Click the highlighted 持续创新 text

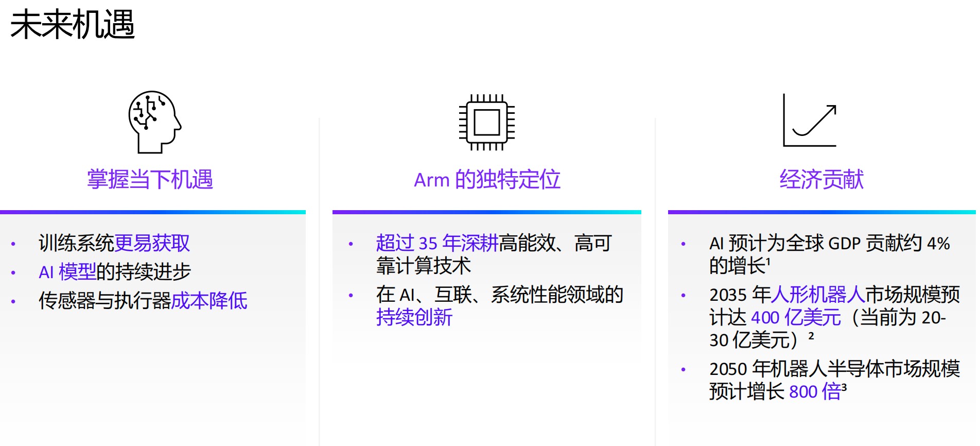414,317
